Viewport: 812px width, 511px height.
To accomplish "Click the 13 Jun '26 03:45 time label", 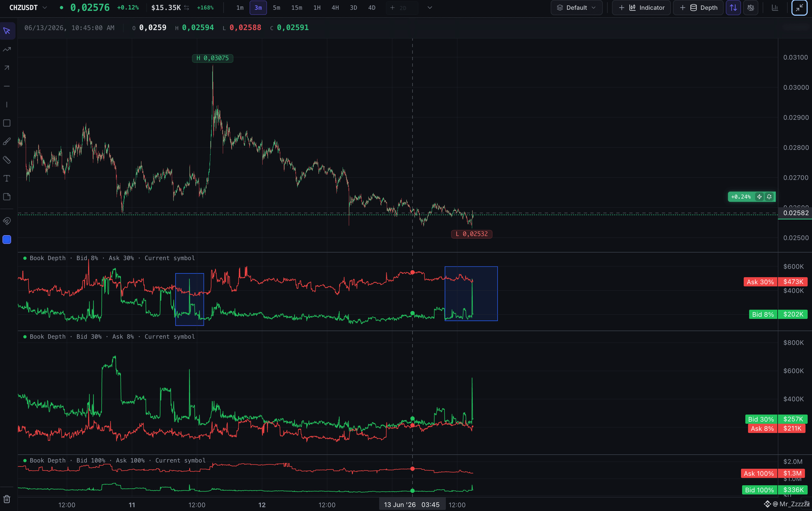I will tap(412, 504).
